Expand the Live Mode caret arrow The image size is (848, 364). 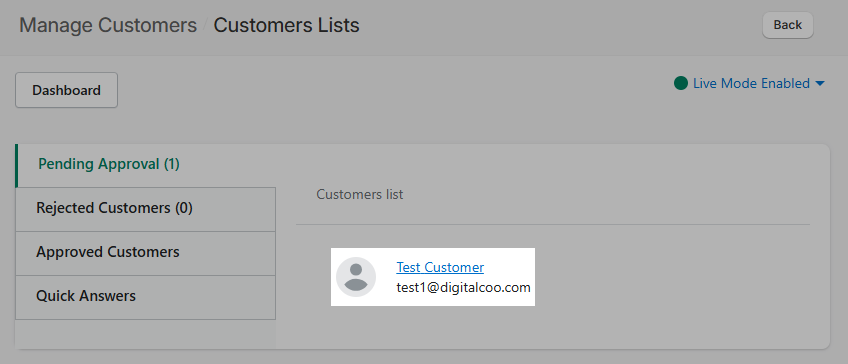click(819, 84)
